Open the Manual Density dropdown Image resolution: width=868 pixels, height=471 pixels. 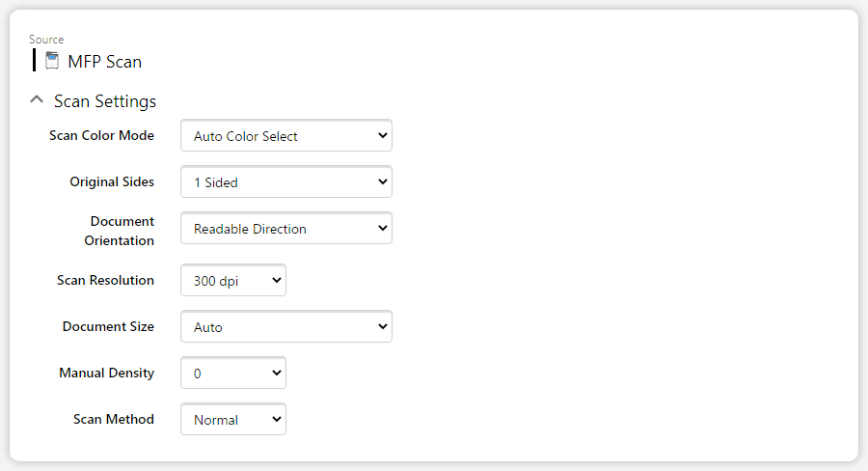tap(233, 373)
